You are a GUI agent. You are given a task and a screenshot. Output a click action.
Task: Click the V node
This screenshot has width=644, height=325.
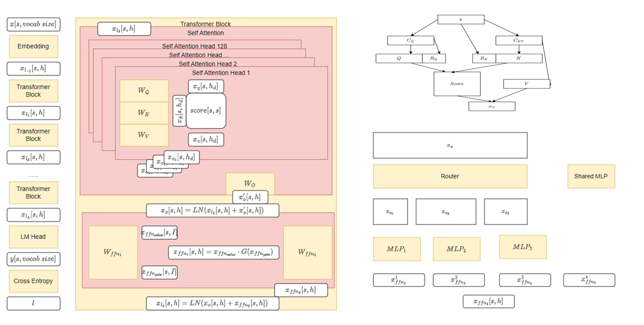(527, 83)
